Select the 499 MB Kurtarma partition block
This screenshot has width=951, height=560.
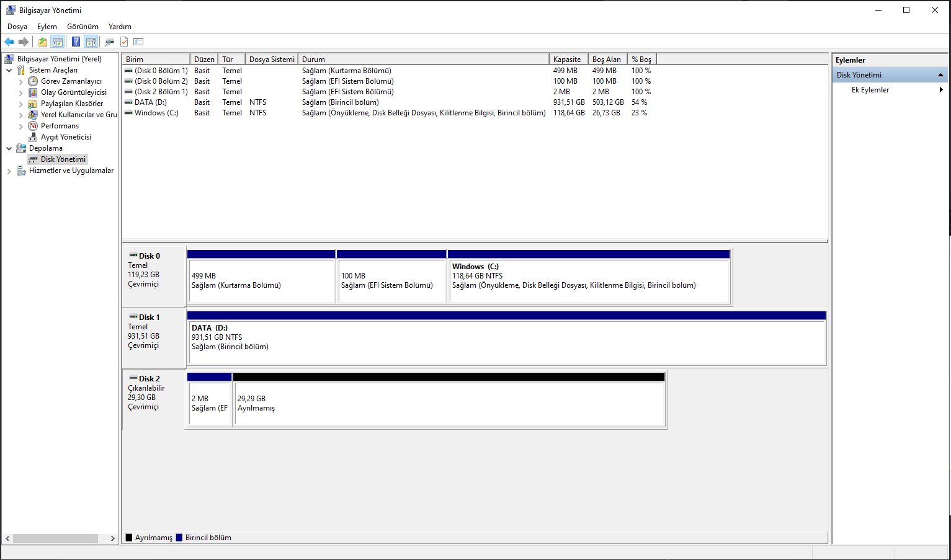(261, 277)
